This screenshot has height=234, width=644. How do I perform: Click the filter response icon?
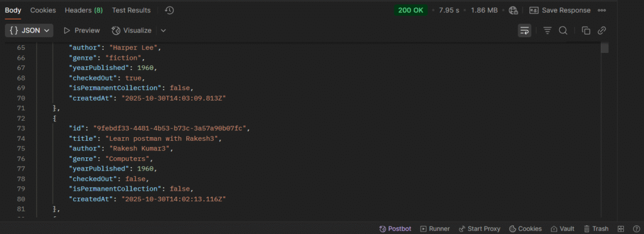point(548,30)
